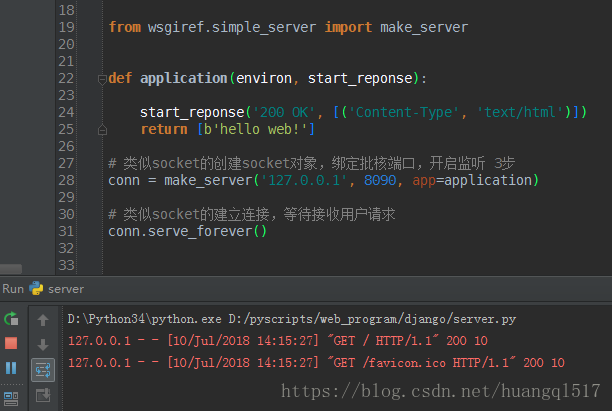Click the port number 8090
The width and height of the screenshot is (612, 411).
pos(380,180)
